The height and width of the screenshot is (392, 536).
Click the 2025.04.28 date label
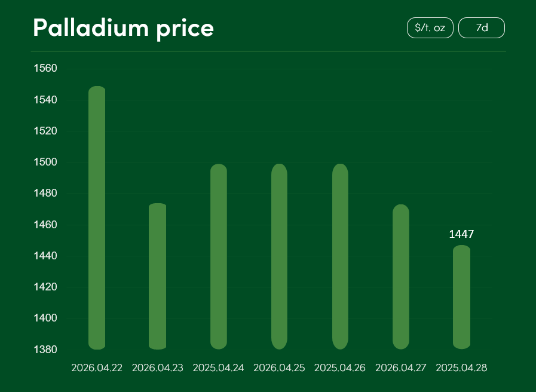click(x=461, y=368)
